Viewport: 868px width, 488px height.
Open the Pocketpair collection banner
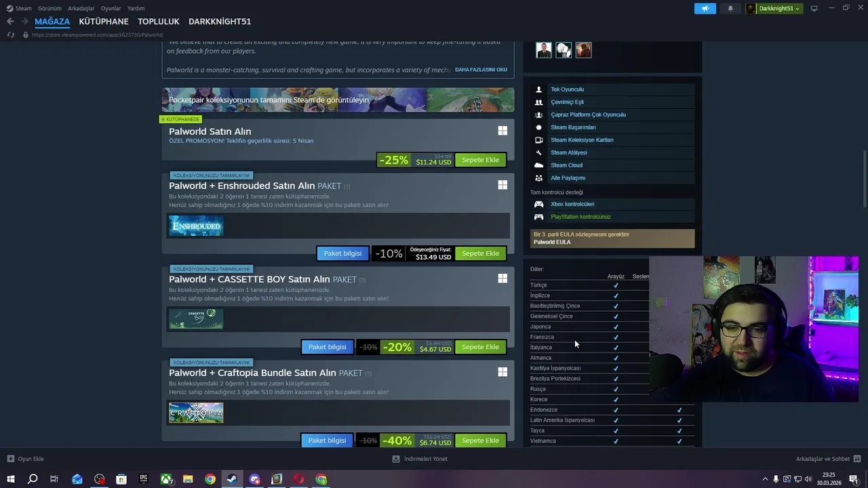pyautogui.click(x=338, y=100)
